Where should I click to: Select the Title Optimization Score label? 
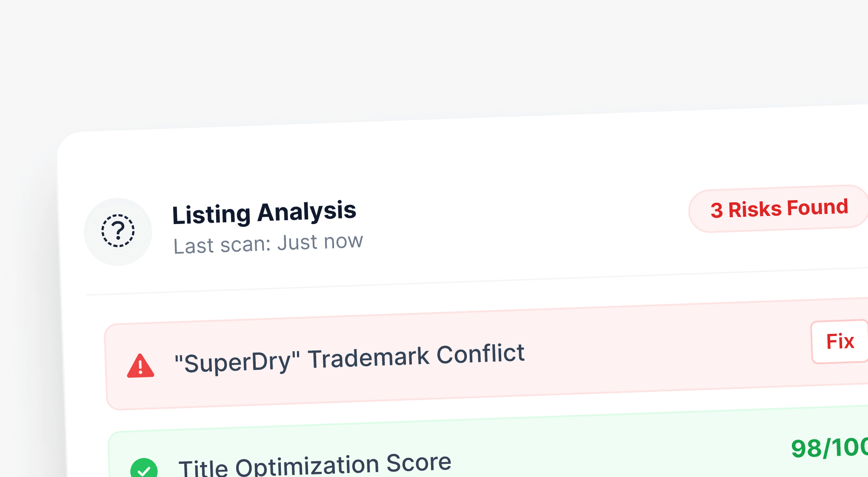click(x=315, y=466)
